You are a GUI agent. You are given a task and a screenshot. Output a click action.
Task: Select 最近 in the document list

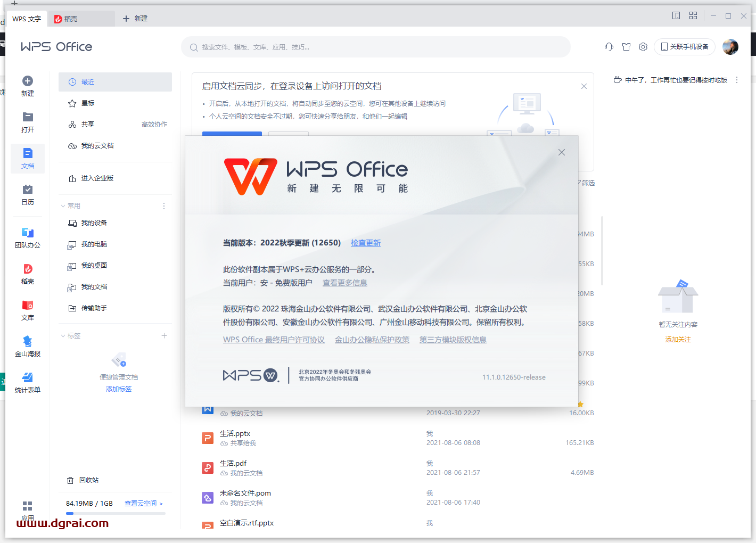(x=115, y=82)
